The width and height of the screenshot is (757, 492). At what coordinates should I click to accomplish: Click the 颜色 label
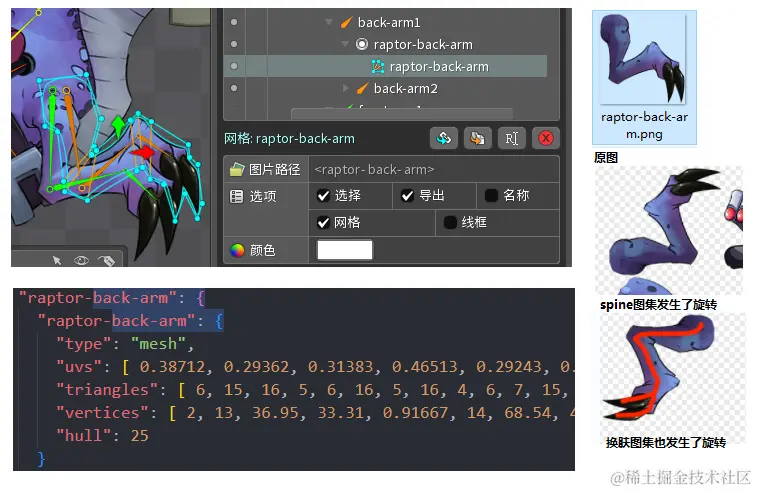(x=262, y=250)
